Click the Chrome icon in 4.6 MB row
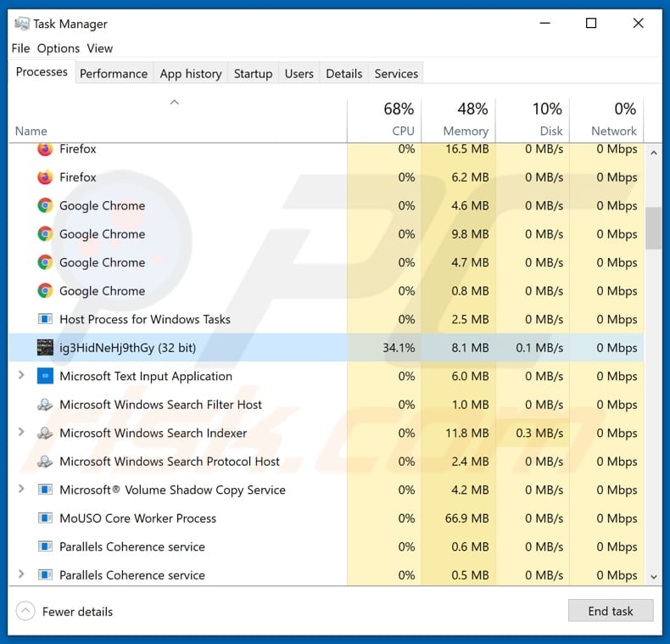The width and height of the screenshot is (670, 644). 45,205
